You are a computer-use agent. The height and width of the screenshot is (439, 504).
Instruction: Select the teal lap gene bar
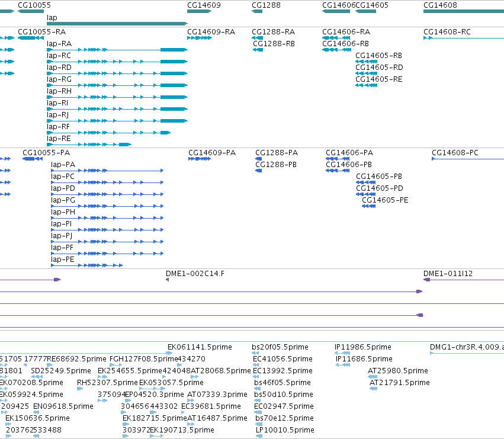[117, 24]
